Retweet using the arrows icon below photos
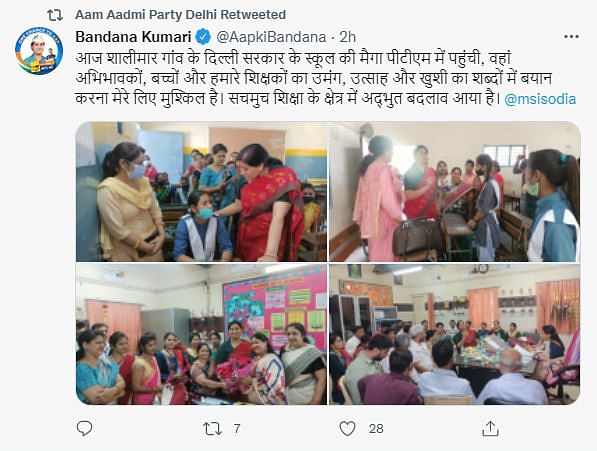 click(x=212, y=429)
